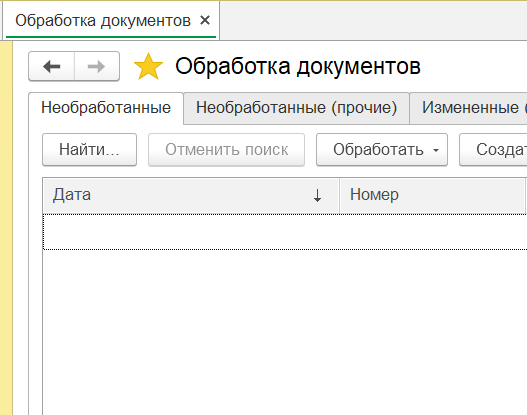Switch to the Необработанные tab
Screen dimensions: 527x415
click(106, 108)
